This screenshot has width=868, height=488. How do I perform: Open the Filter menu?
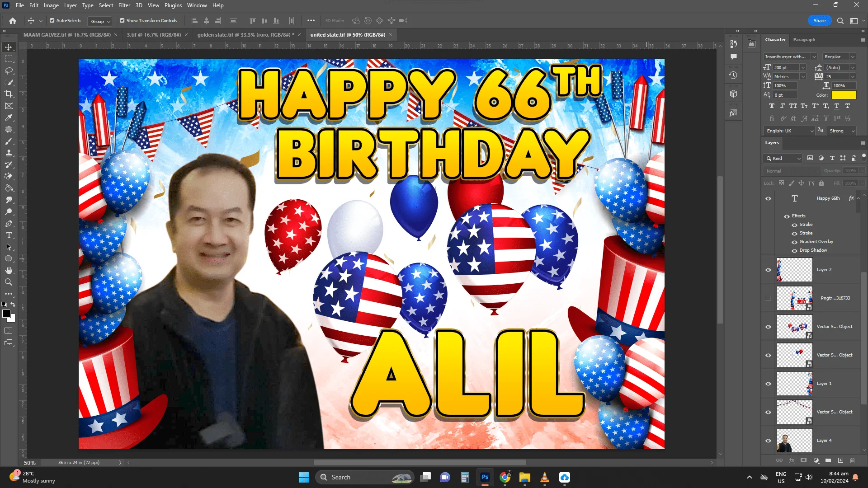pyautogui.click(x=124, y=5)
